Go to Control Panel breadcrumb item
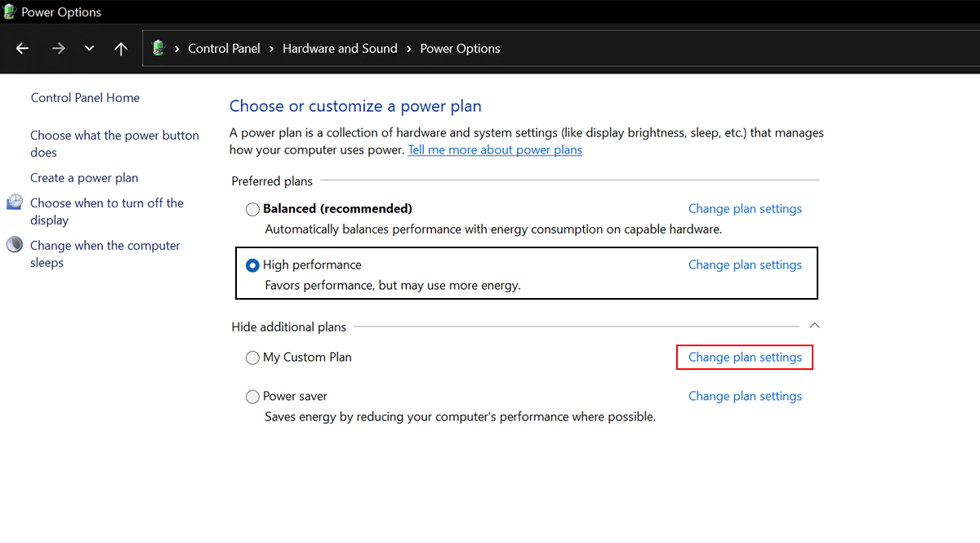 224,48
